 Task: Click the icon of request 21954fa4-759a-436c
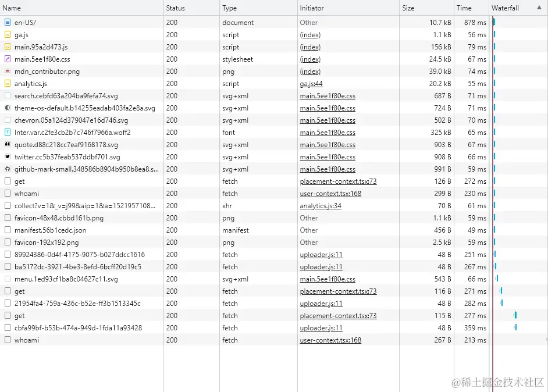[8, 303]
